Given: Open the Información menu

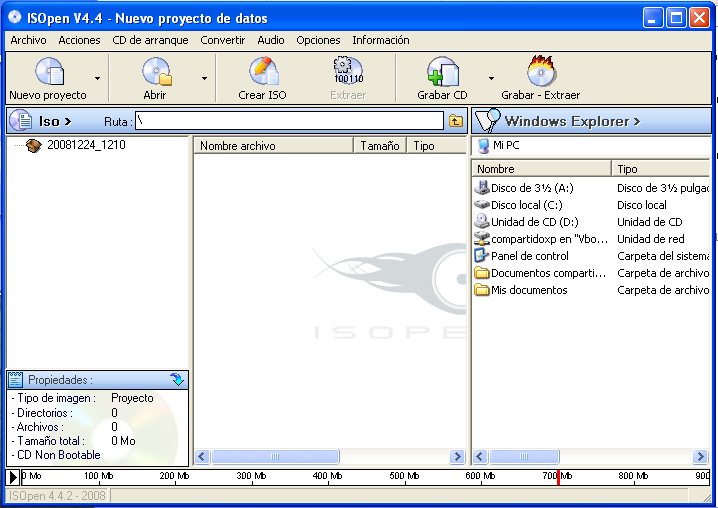Looking at the screenshot, I should (x=381, y=40).
